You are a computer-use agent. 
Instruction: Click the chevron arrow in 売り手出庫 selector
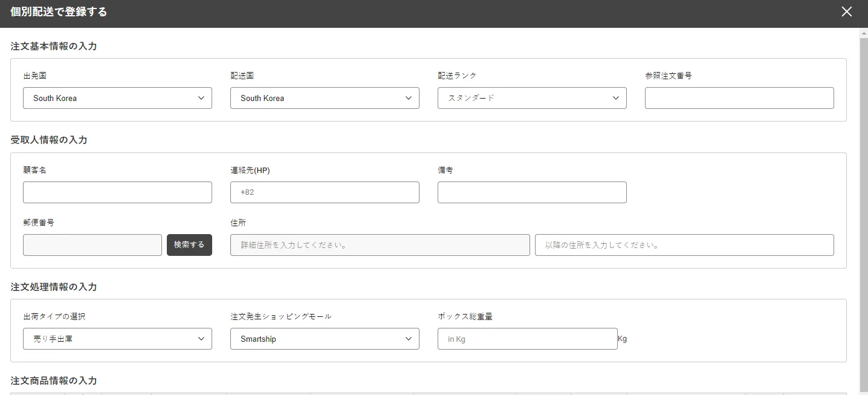click(x=201, y=339)
